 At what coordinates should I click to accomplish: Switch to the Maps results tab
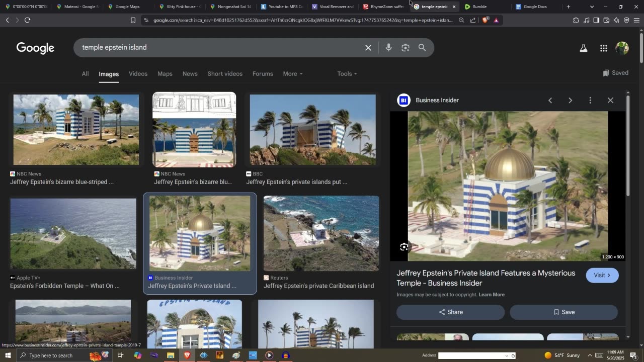[x=165, y=74]
